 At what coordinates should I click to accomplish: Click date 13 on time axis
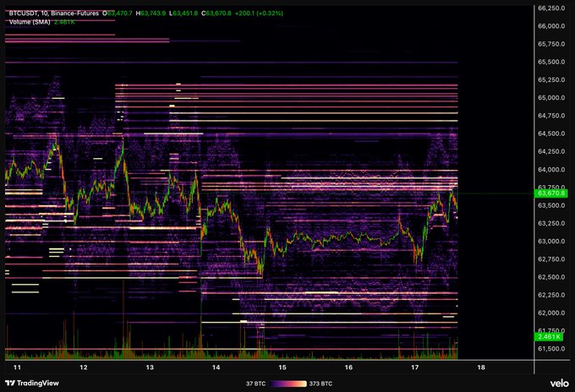tap(150, 367)
